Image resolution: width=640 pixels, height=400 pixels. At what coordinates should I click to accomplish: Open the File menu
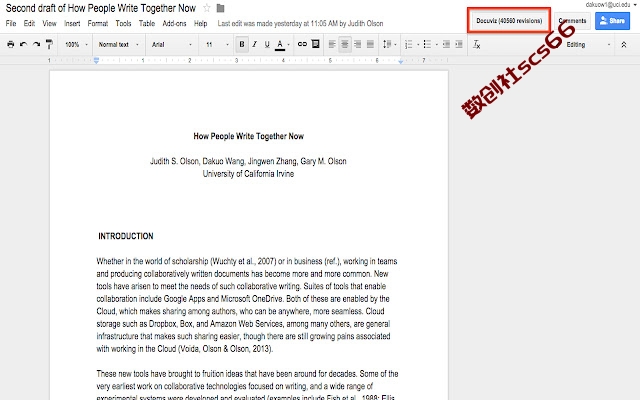click(11, 23)
